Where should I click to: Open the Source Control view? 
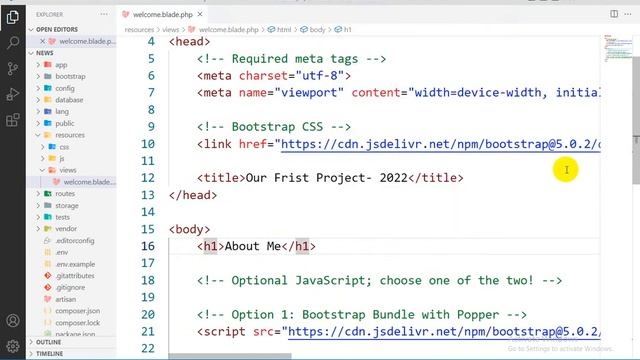click(x=13, y=68)
